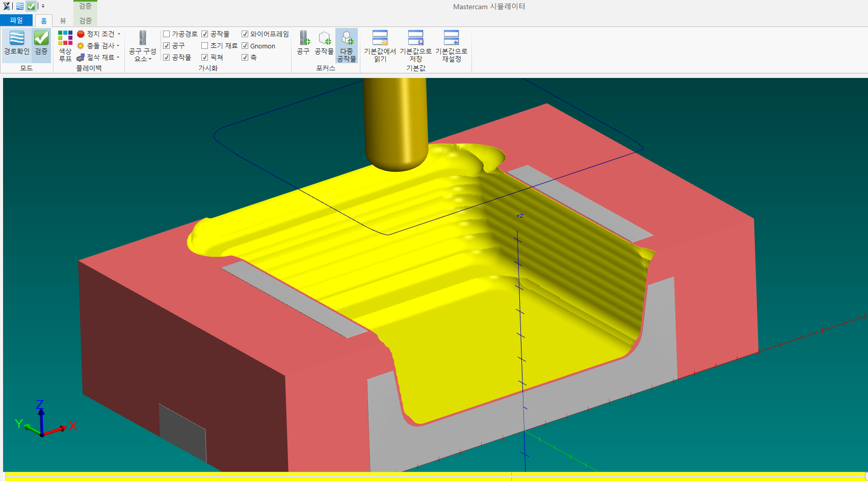Switch to the 홈 ribbon tab

44,20
